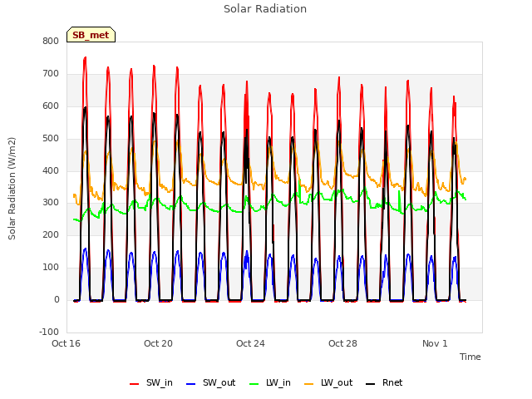Click the black Rnet legend swatch
Screen dimensions: 532x399
[x=371, y=384]
